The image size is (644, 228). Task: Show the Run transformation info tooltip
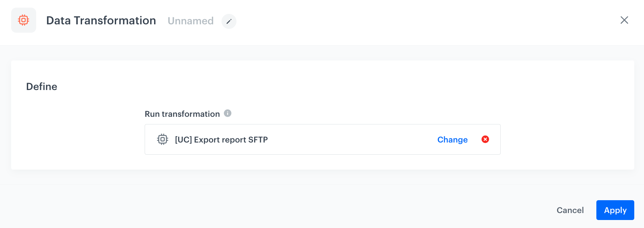(228, 113)
